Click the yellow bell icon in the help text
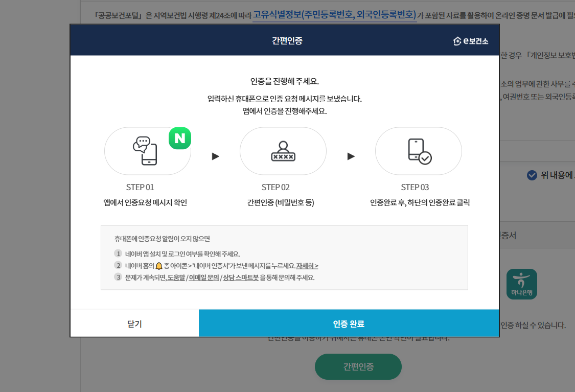 [x=158, y=266]
